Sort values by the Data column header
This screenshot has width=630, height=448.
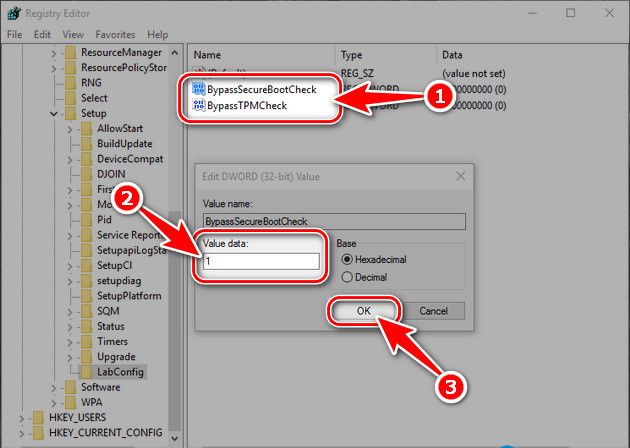pyautogui.click(x=452, y=55)
